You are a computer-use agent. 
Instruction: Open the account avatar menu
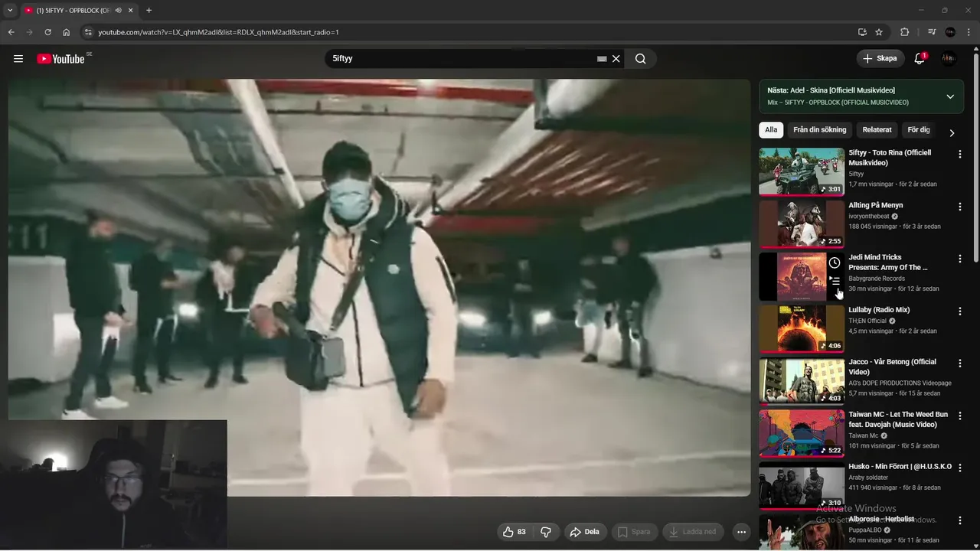coord(949,58)
